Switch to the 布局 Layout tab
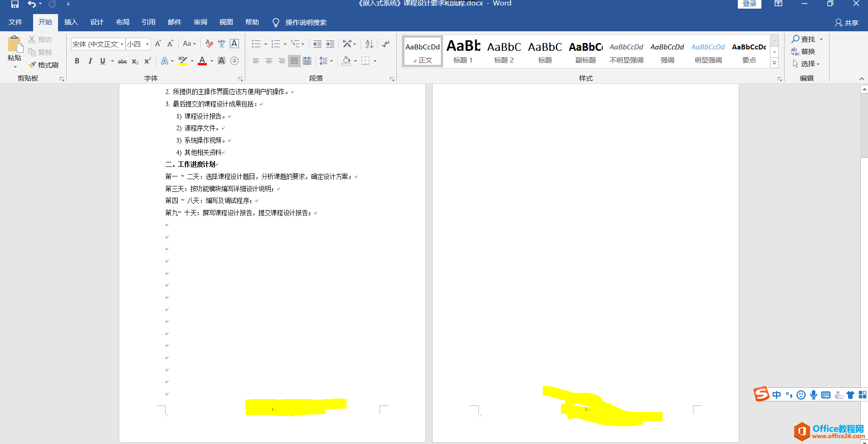This screenshot has width=868, height=444. tap(123, 22)
